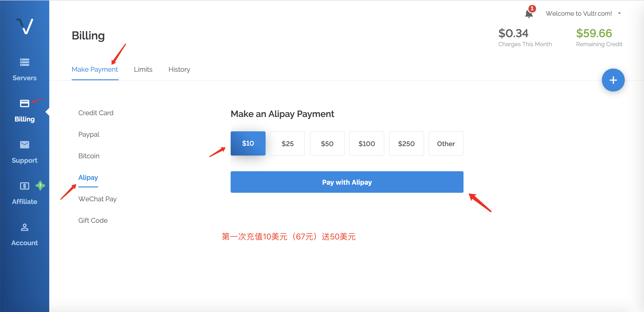Open the Servers section icon
Screen dimensions: 644x312
coord(24,62)
